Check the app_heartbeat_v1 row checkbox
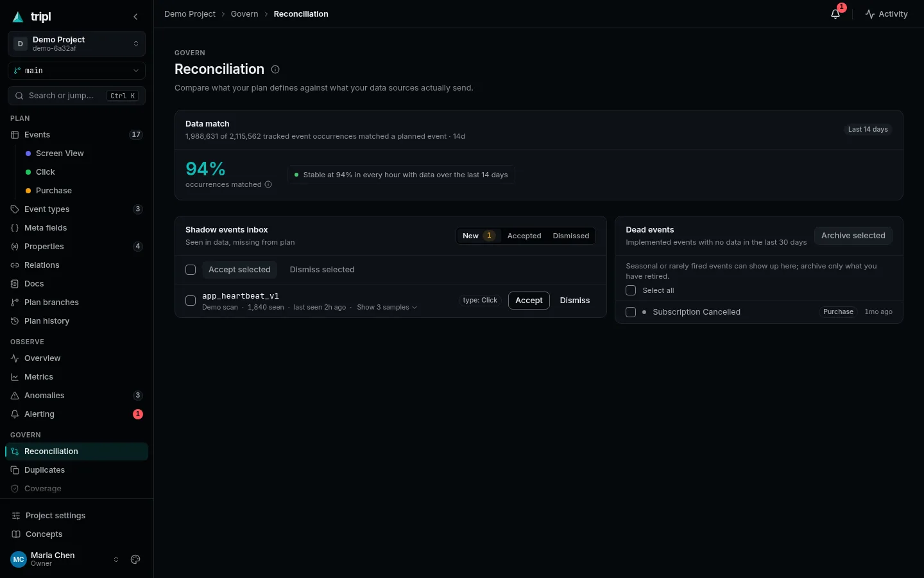The width and height of the screenshot is (924, 578). 191,301
